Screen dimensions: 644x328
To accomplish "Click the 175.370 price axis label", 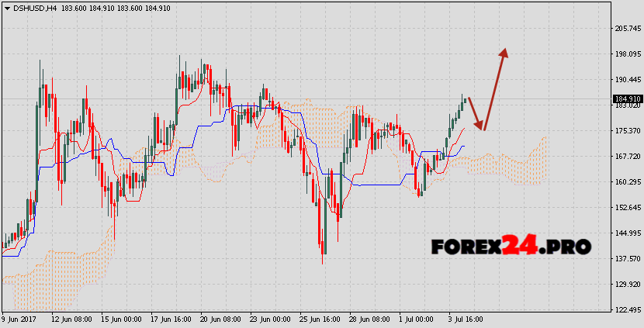I will pyautogui.click(x=626, y=130).
